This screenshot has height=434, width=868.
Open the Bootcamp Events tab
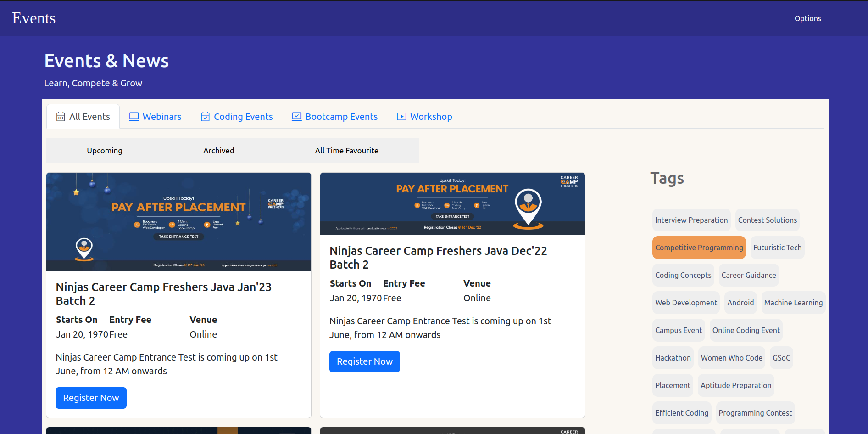pyautogui.click(x=335, y=117)
